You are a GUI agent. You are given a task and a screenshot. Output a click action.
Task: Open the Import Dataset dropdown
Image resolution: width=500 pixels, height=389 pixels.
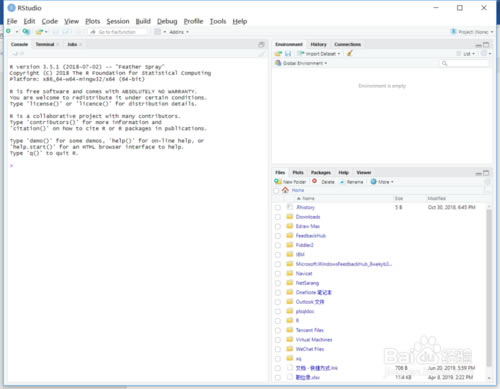tap(319, 54)
